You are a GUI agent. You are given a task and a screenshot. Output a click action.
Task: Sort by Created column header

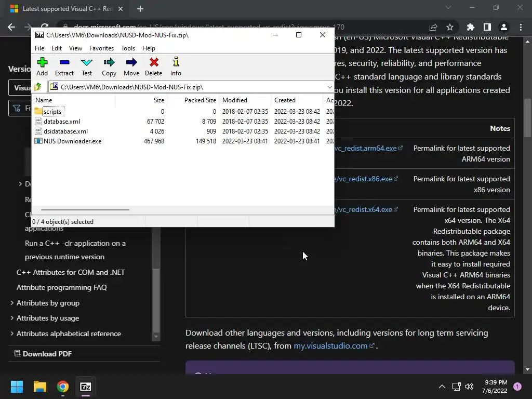pyautogui.click(x=297, y=100)
